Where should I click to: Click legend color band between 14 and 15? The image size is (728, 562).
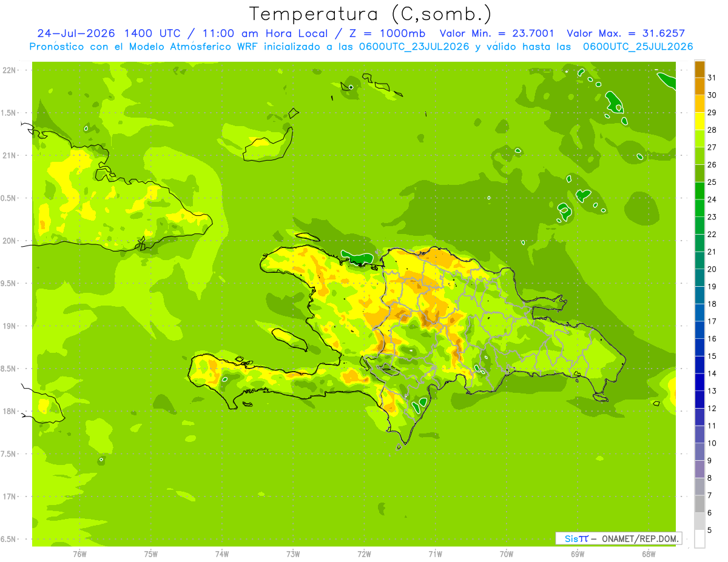point(699,364)
